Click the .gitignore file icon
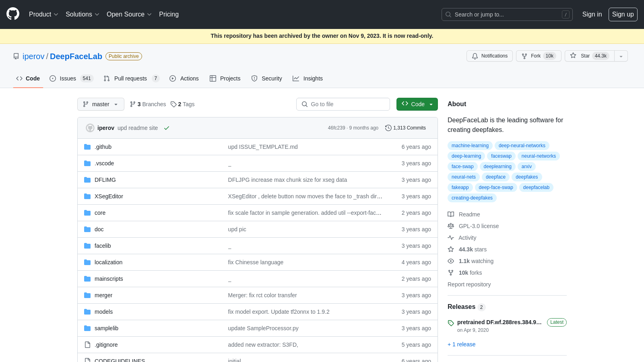The height and width of the screenshot is (362, 644). click(x=87, y=345)
